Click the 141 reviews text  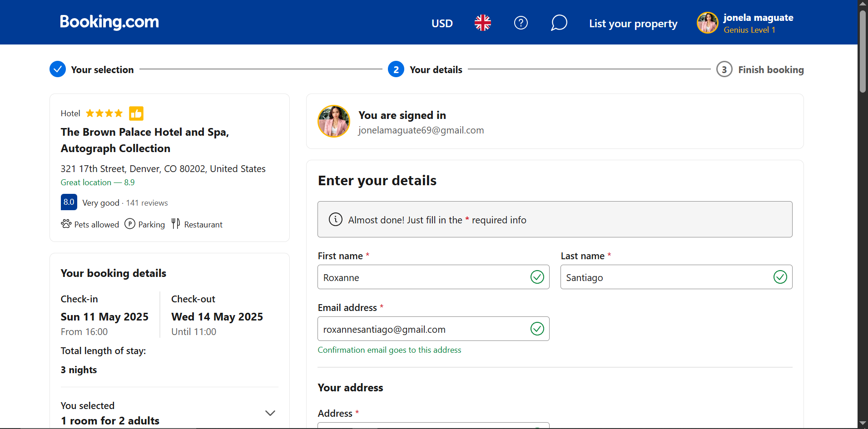point(147,203)
